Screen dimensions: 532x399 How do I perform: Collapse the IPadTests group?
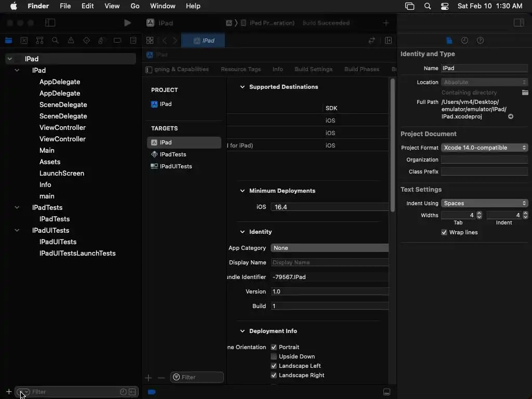[17, 207]
